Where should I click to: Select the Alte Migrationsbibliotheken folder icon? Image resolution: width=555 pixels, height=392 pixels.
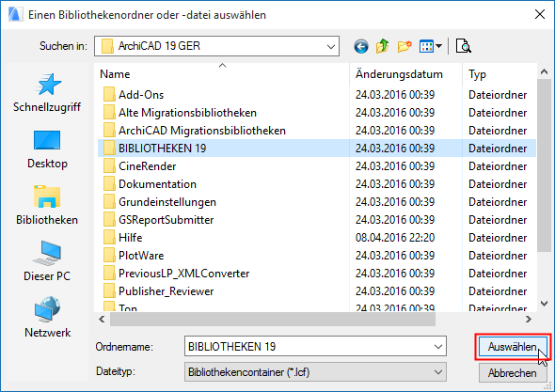(109, 113)
